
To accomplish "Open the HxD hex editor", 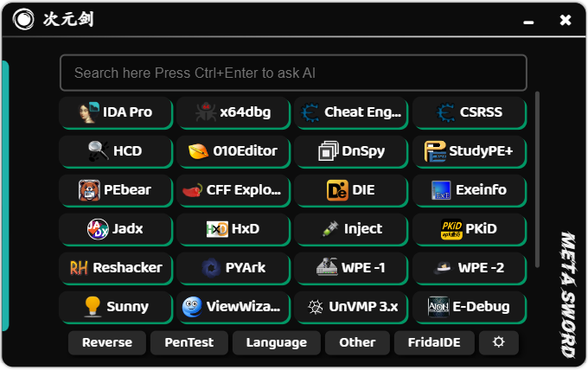I will point(233,229).
